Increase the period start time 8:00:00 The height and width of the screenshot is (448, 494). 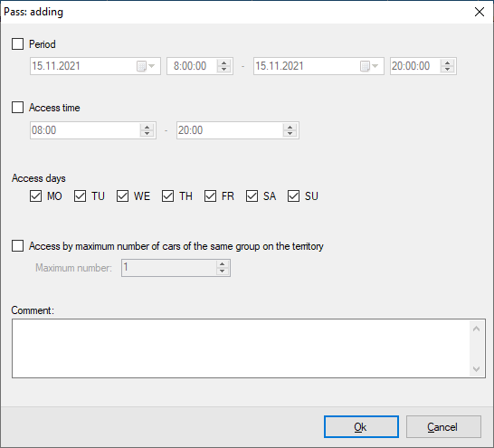click(x=224, y=63)
